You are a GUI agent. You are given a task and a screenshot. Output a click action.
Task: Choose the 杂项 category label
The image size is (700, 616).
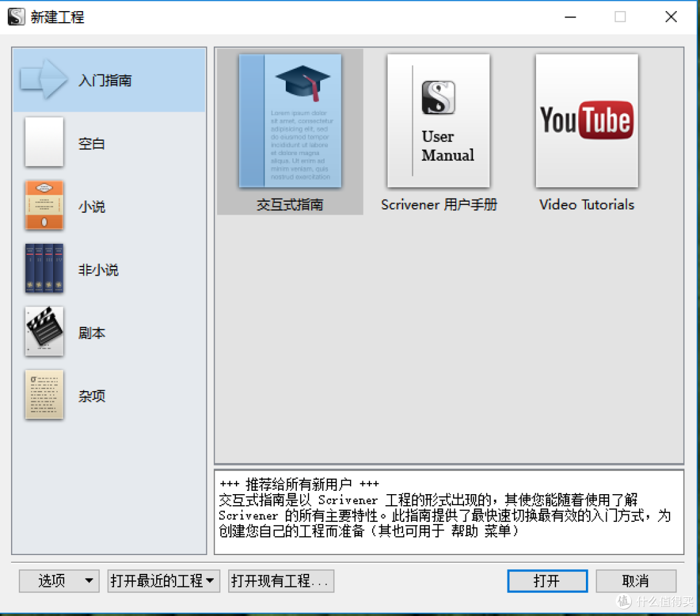pos(92,396)
